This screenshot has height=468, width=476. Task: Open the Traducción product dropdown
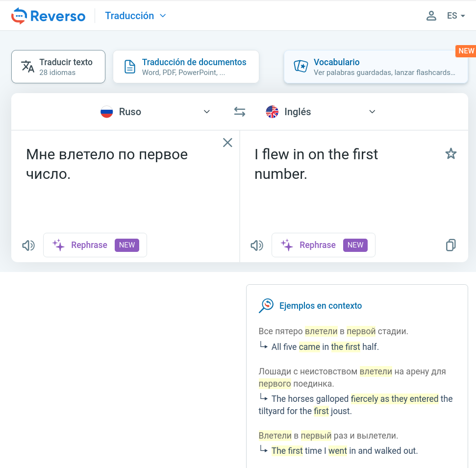(136, 16)
